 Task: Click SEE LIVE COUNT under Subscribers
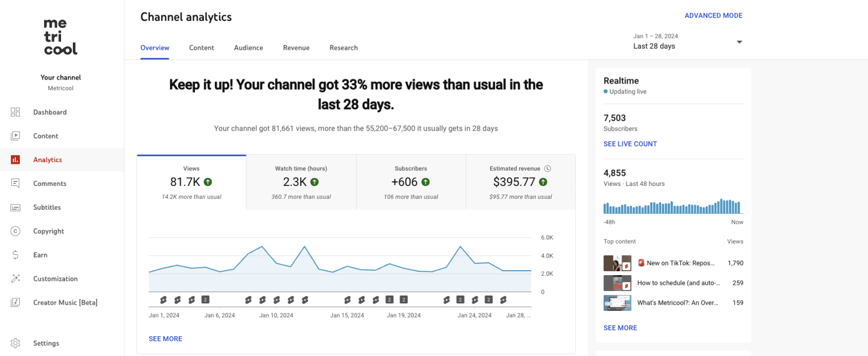630,144
